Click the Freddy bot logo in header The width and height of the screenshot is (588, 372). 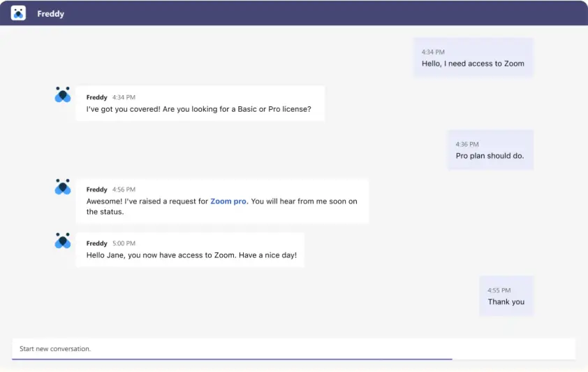pyautogui.click(x=18, y=13)
